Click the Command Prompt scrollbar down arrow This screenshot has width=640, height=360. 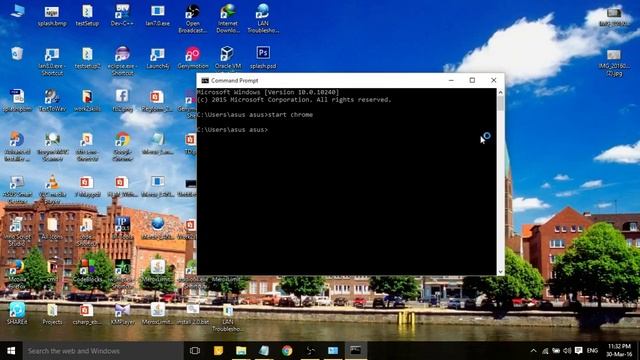click(500, 271)
